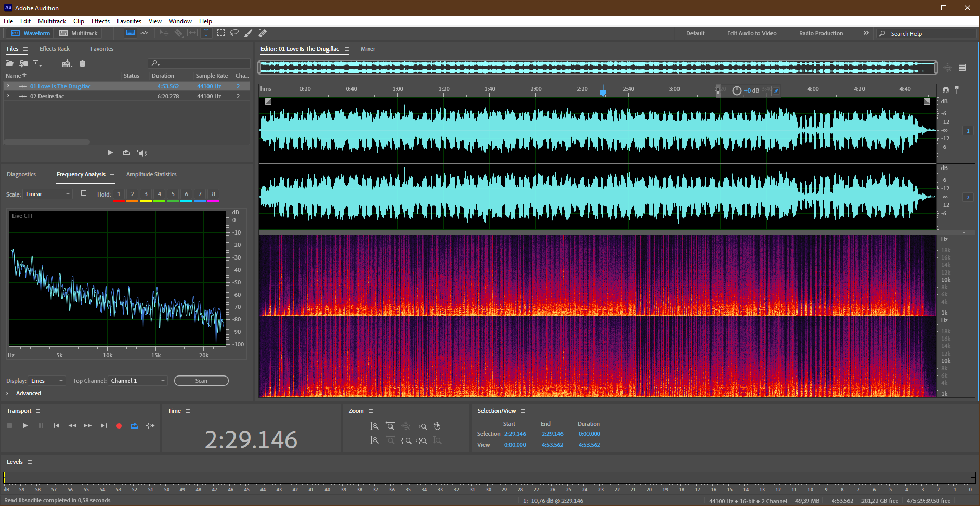Move playhead to previous marker
The width and height of the screenshot is (980, 506).
56,425
